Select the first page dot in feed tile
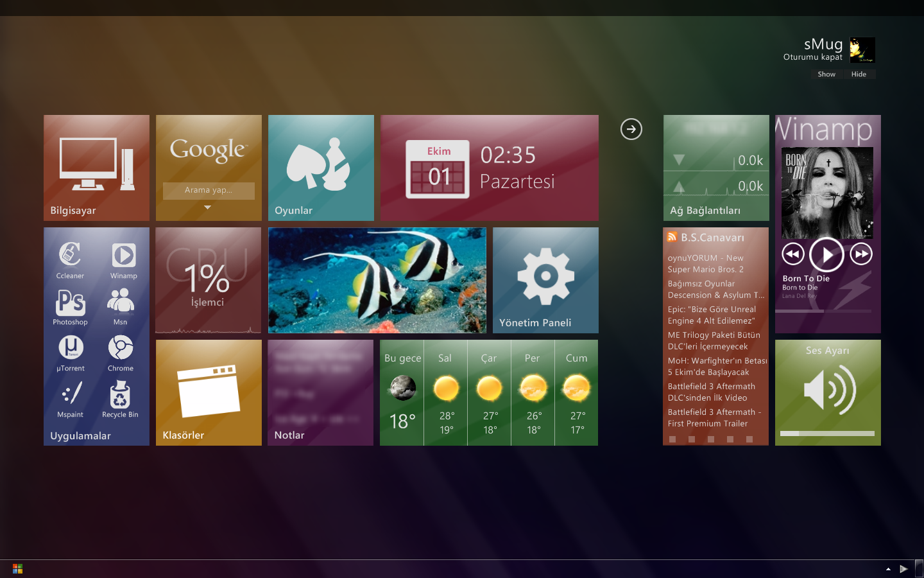The height and width of the screenshot is (578, 924). tap(672, 439)
